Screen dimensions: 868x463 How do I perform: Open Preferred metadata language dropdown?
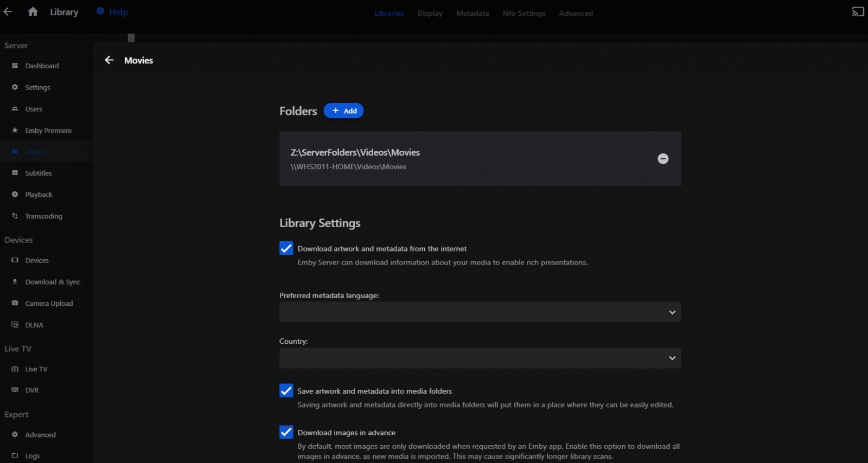pos(480,312)
